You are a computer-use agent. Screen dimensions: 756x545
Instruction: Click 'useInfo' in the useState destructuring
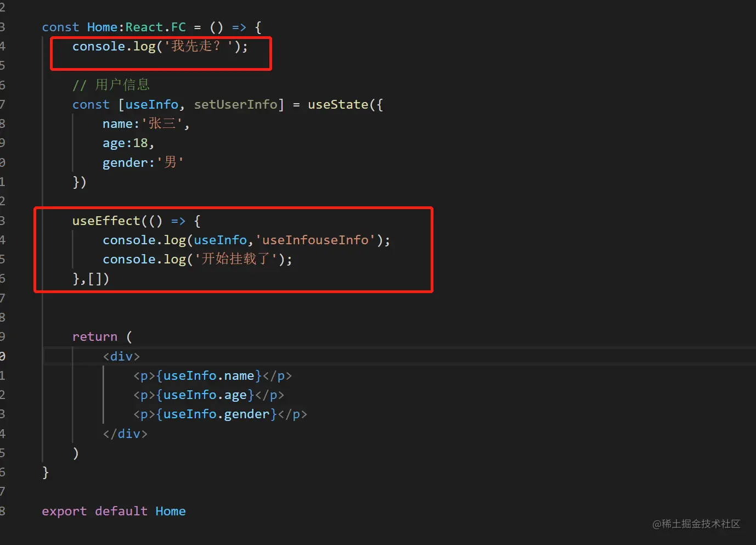point(152,104)
